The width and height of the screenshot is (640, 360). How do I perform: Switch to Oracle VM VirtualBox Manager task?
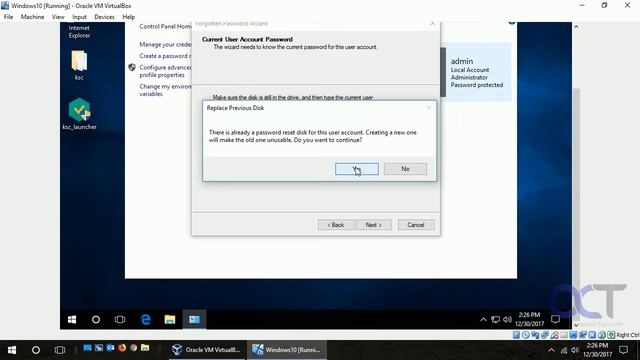point(206,350)
